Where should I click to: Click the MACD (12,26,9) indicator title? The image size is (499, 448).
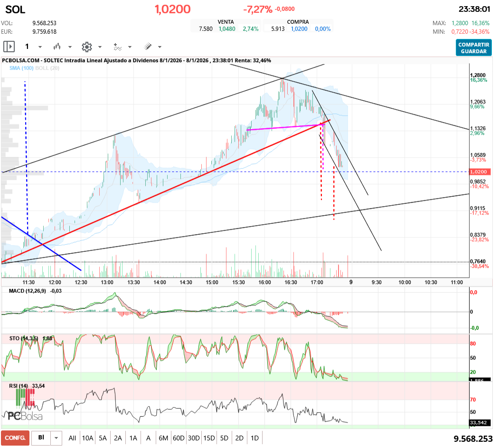[x=28, y=291]
